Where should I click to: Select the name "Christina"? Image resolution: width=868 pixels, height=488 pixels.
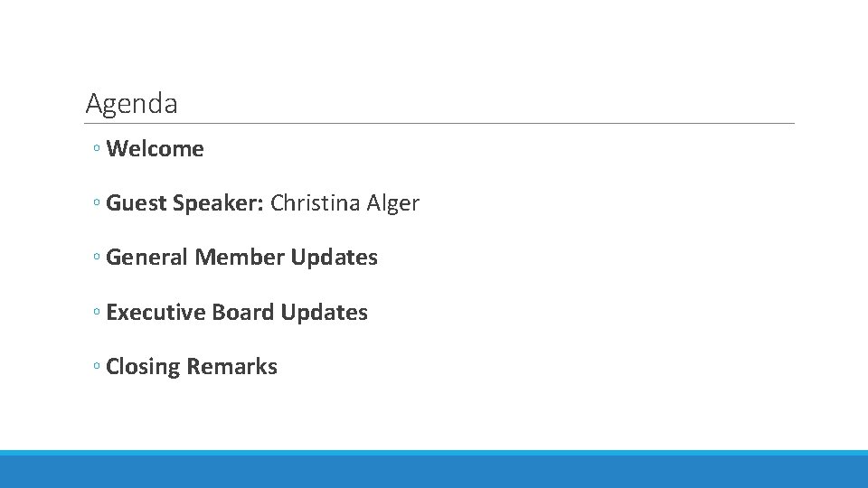click(x=315, y=202)
